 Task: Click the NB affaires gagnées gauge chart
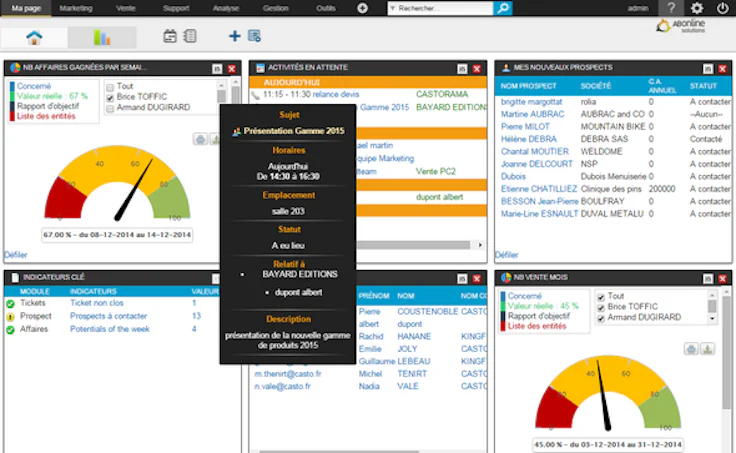coord(117,183)
